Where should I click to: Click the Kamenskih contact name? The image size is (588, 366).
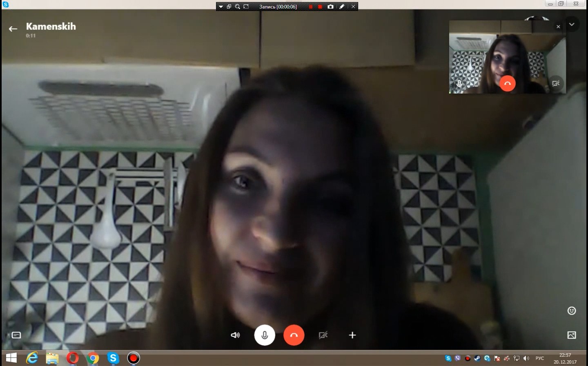[51, 26]
